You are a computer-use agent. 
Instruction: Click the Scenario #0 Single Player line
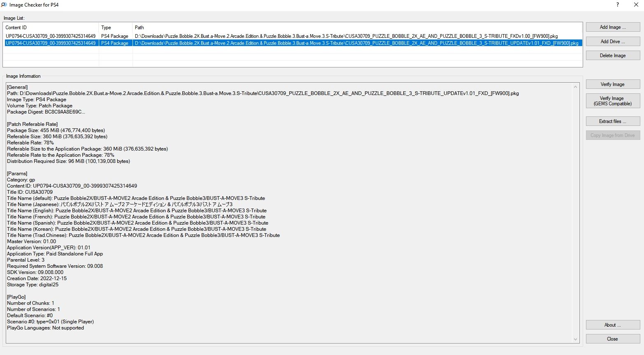point(50,322)
